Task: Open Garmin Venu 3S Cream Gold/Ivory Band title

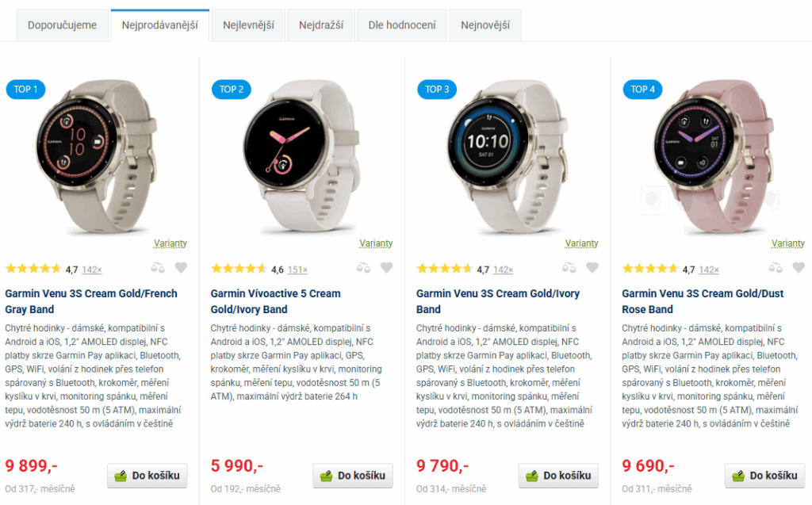Action: click(498, 301)
